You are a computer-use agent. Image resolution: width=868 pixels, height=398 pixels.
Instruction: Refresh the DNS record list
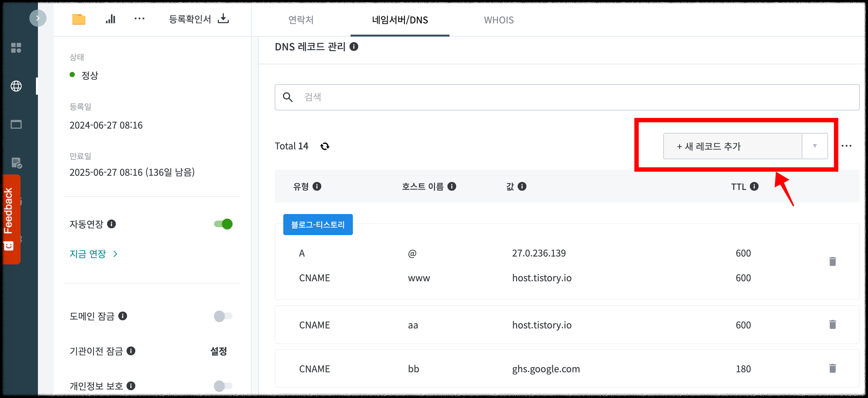click(325, 146)
